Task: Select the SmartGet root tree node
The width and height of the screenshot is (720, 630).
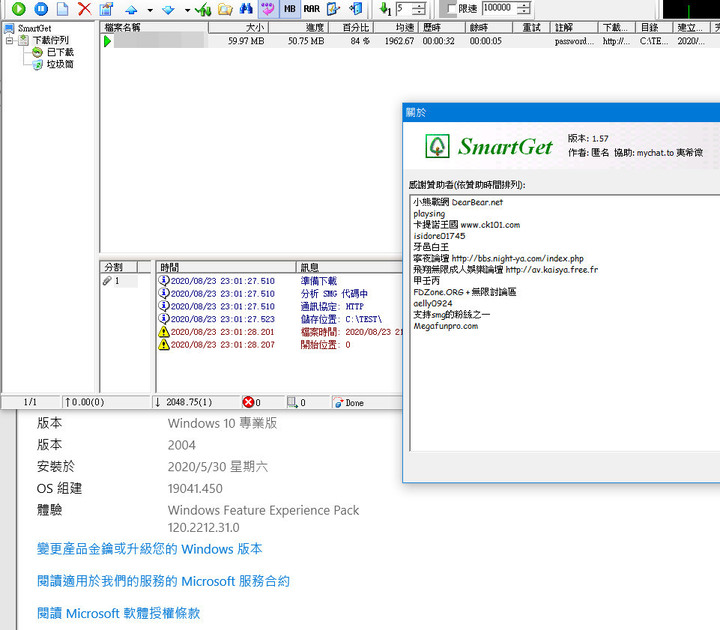Action: click(34, 28)
